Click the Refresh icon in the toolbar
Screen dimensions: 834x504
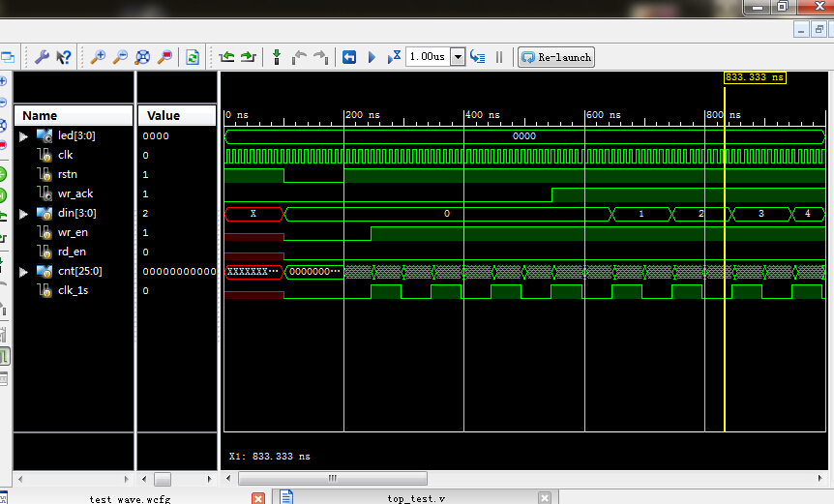(x=193, y=57)
